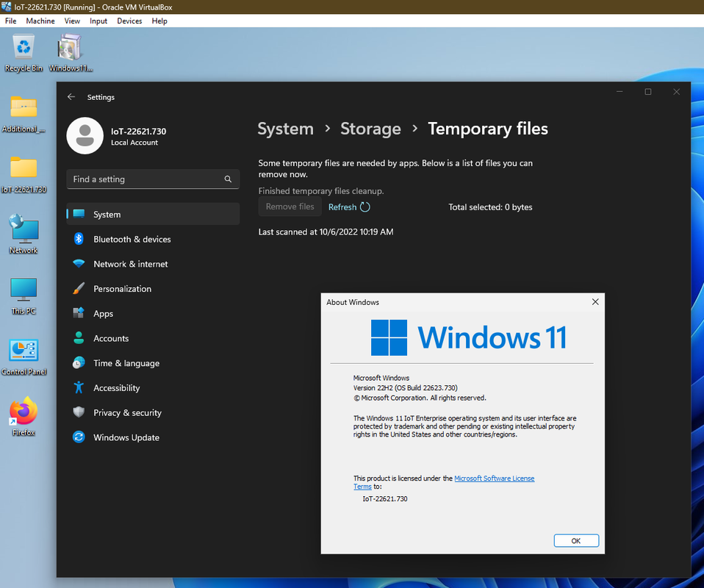Close the About Windows dialog
The image size is (704, 588).
(x=595, y=302)
